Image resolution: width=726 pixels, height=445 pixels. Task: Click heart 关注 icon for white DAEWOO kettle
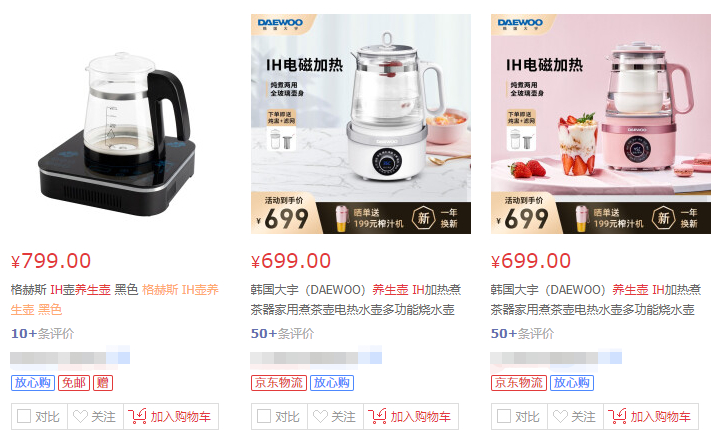(320, 417)
